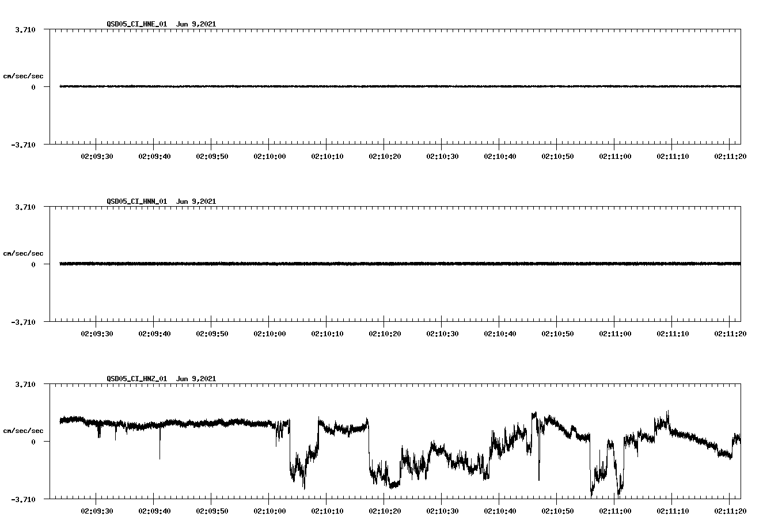The height and width of the screenshot is (532, 782).
Task: Select the 3.710 label on the HNE plot
Action: click(25, 29)
